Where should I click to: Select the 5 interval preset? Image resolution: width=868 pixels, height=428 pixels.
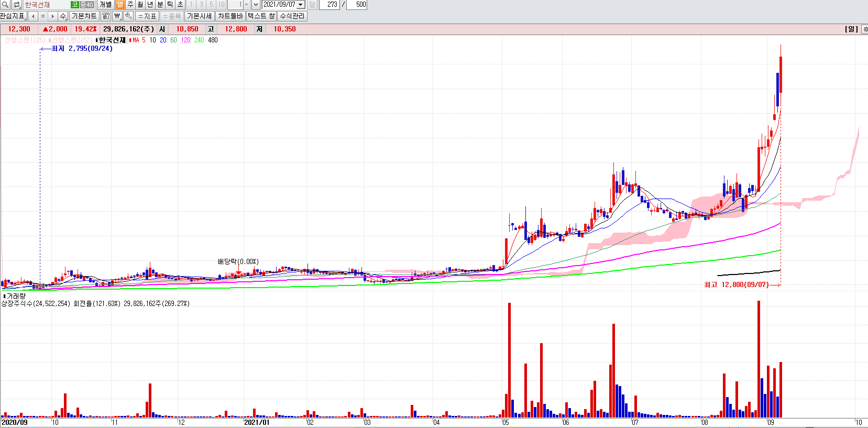point(211,5)
